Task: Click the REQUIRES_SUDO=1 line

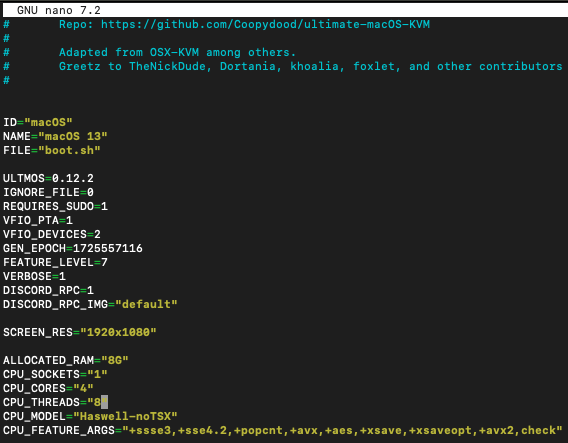Action: [x=55, y=206]
